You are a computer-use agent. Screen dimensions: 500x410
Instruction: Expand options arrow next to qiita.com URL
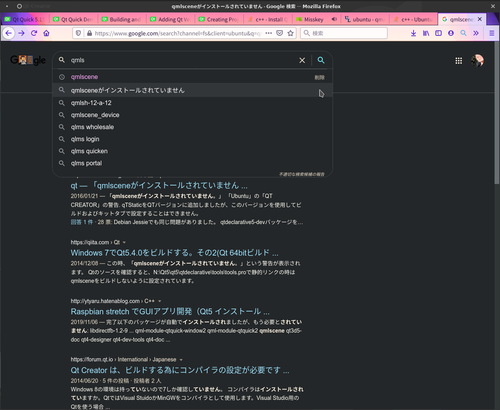pyautogui.click(x=124, y=242)
